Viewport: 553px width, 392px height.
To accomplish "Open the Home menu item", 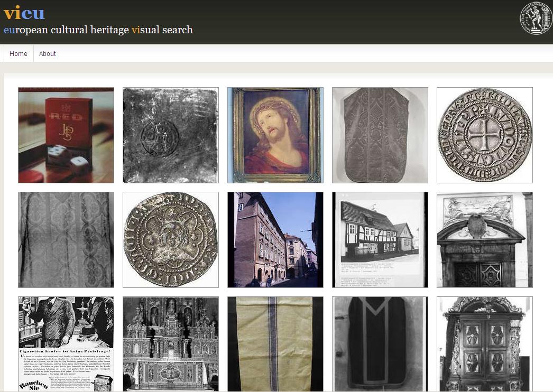I will [x=19, y=54].
